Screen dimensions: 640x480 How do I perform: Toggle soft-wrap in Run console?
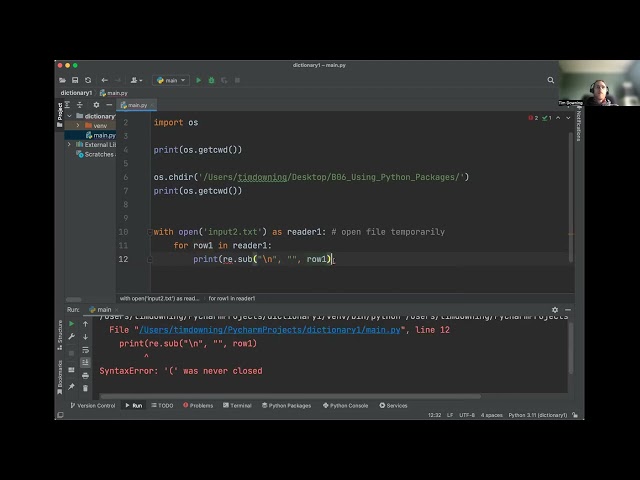[85, 350]
